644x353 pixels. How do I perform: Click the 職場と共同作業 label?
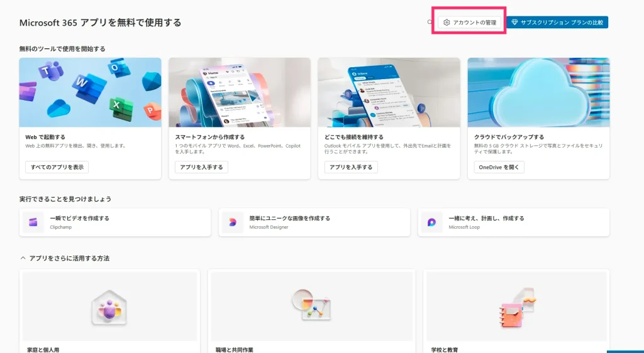click(x=235, y=350)
